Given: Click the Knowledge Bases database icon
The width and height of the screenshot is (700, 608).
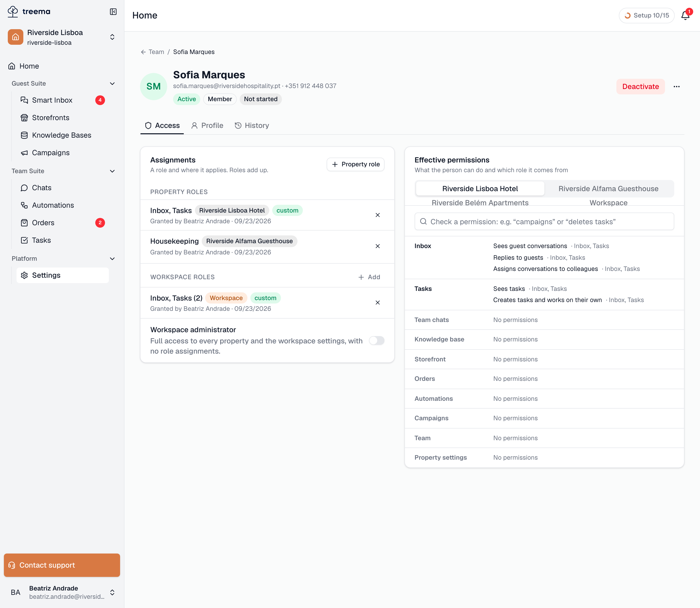Looking at the screenshot, I should [x=24, y=135].
